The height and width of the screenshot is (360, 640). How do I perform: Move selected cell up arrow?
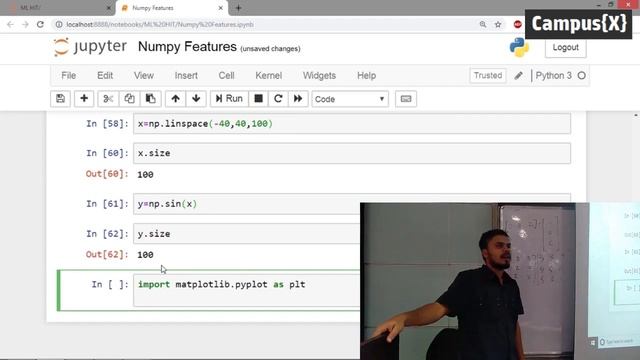[x=176, y=99]
